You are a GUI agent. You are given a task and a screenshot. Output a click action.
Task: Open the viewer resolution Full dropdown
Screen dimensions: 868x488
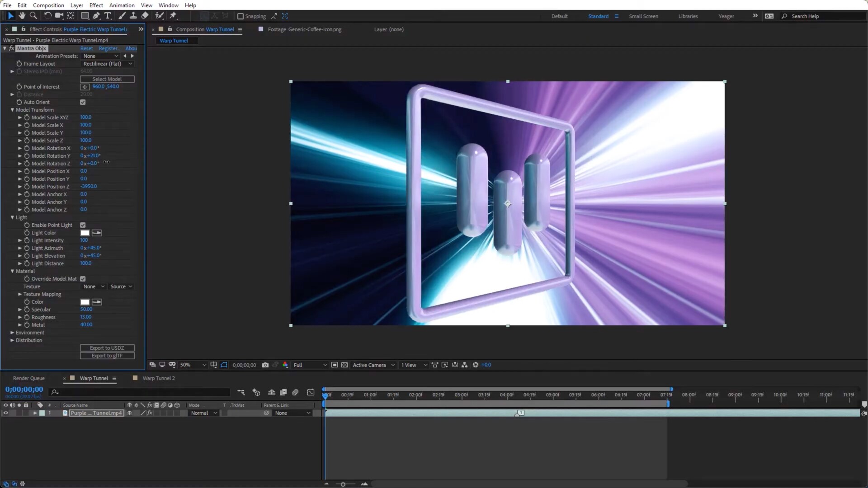coord(310,365)
